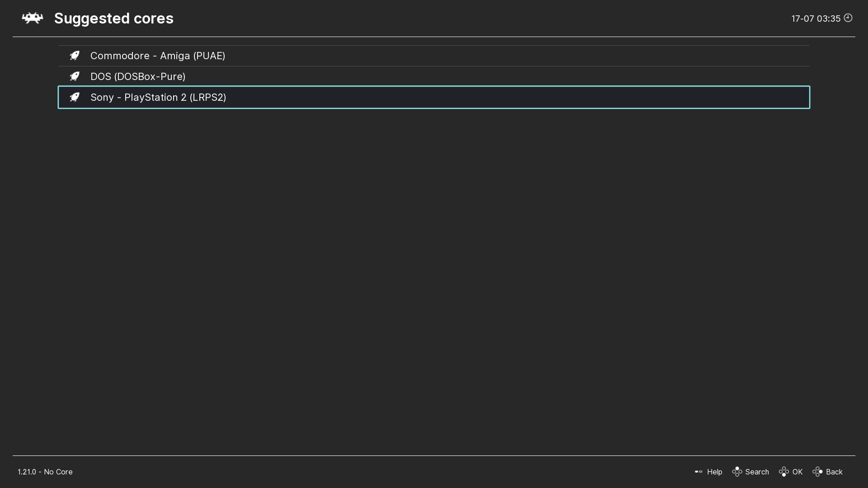Click rocket icon next to DOSBox-Pure
This screenshot has width=868, height=488.
[75, 76]
